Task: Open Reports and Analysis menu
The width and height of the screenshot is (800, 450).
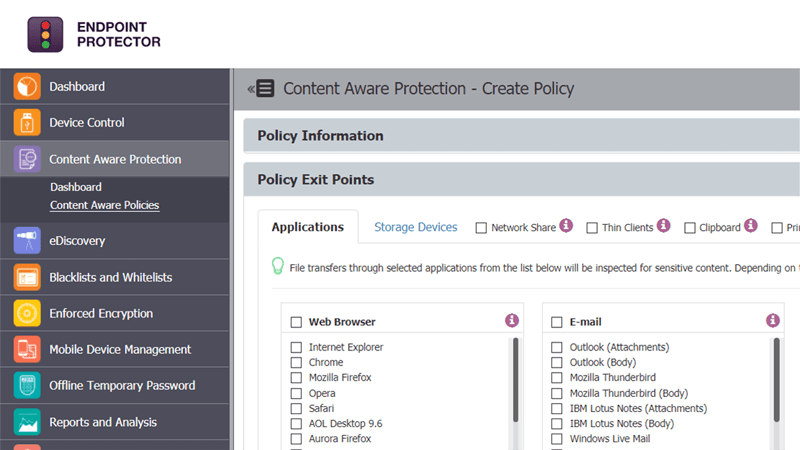Action: [x=103, y=422]
